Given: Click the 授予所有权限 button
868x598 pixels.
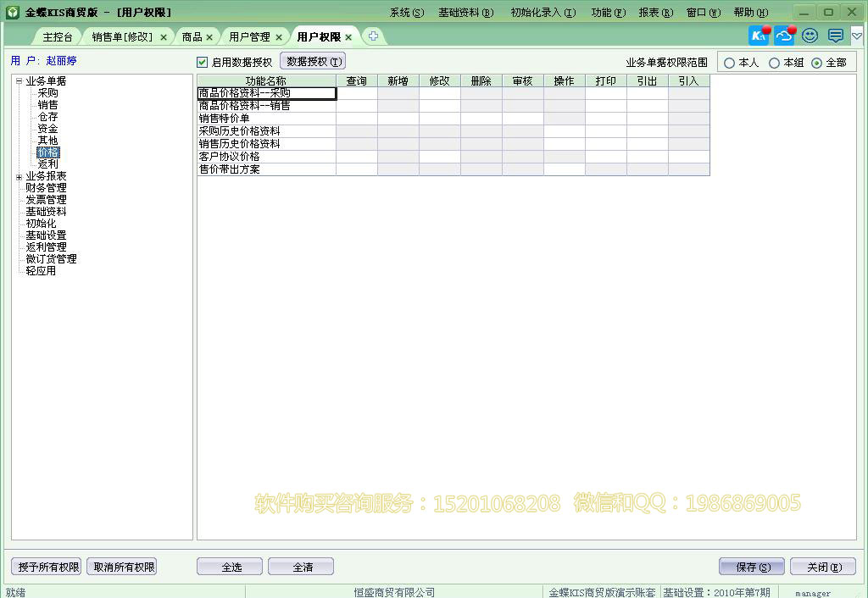Looking at the screenshot, I should pyautogui.click(x=46, y=566).
